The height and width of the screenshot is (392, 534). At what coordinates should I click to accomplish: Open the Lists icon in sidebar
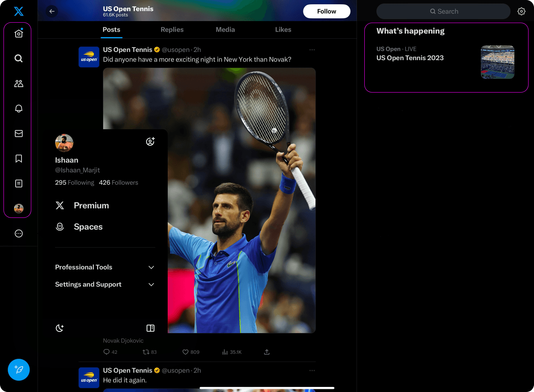19,184
